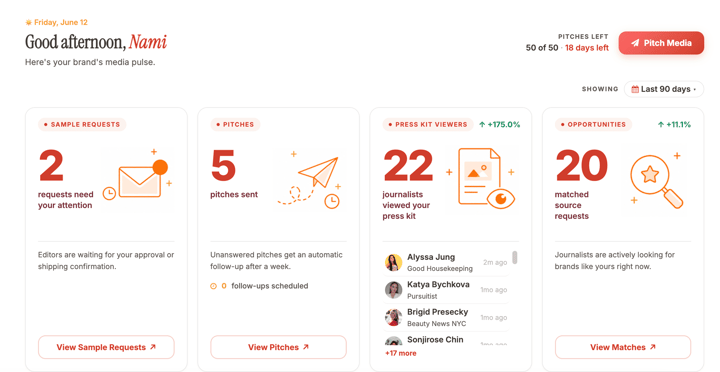The image size is (720, 372).
Task: Click the envelope illustration in Sample Requests
Action: pyautogui.click(x=137, y=178)
